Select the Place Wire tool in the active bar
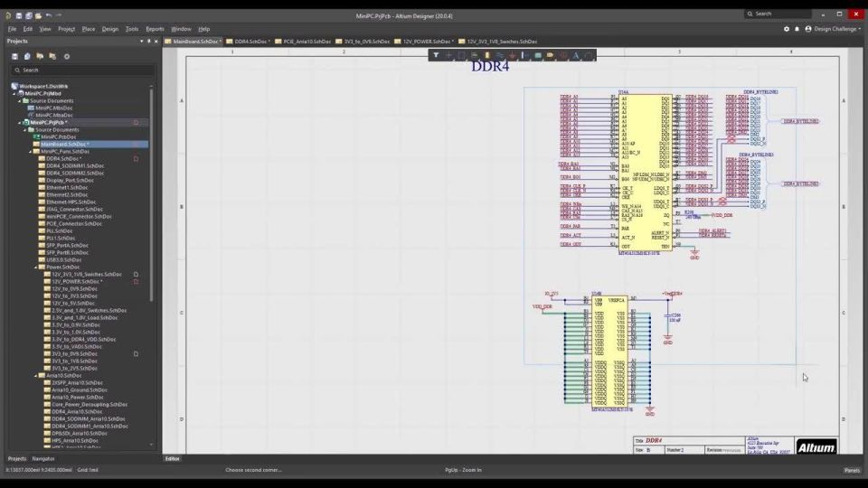The width and height of the screenshot is (868, 488). pos(500,55)
